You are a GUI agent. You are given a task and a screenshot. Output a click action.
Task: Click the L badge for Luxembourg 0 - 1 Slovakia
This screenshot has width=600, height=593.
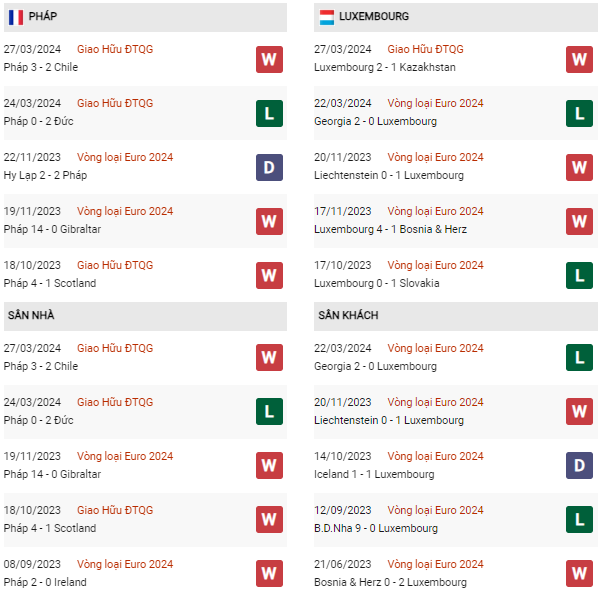(579, 275)
